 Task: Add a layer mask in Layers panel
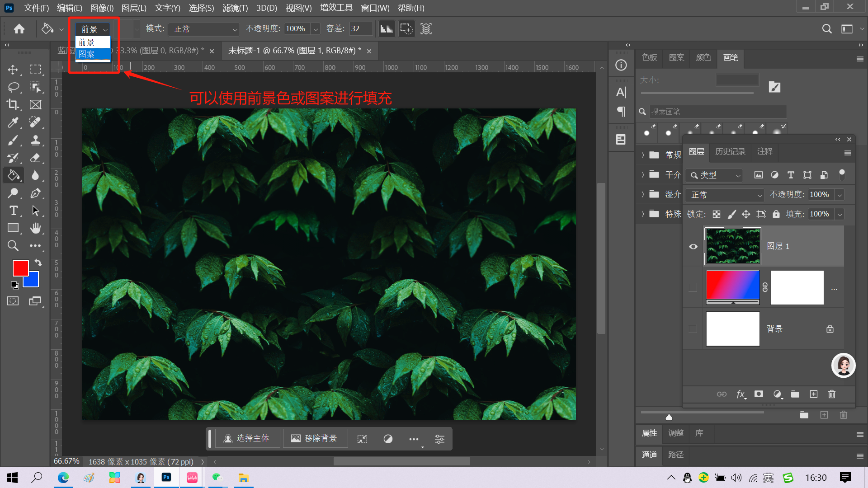click(759, 394)
